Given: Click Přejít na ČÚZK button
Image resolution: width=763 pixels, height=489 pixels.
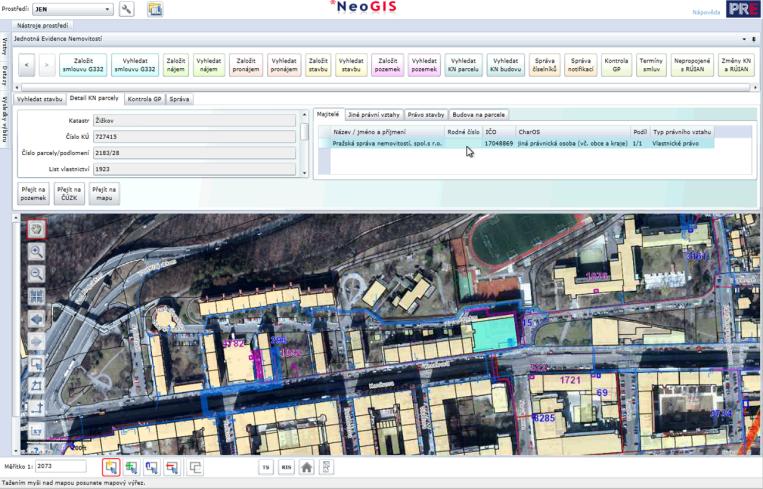Looking at the screenshot, I should [x=69, y=194].
